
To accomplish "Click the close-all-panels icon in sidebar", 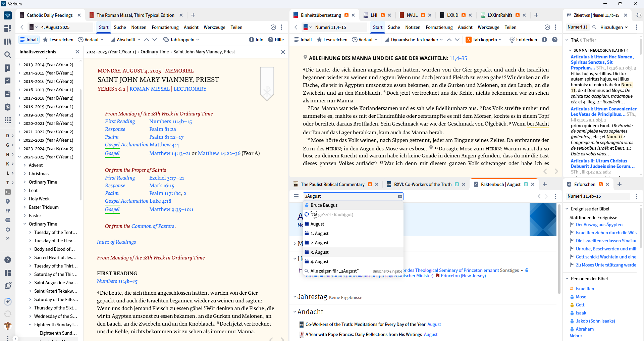I will (x=8, y=286).
